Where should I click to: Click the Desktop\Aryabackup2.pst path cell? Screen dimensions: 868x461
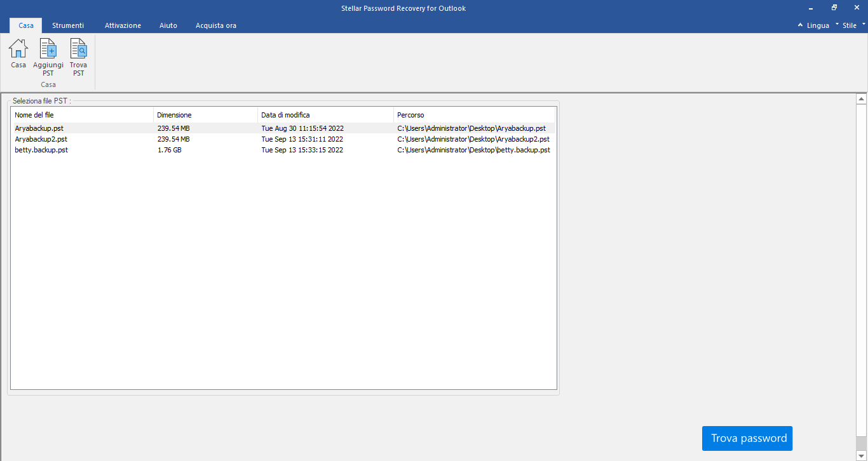click(x=473, y=139)
